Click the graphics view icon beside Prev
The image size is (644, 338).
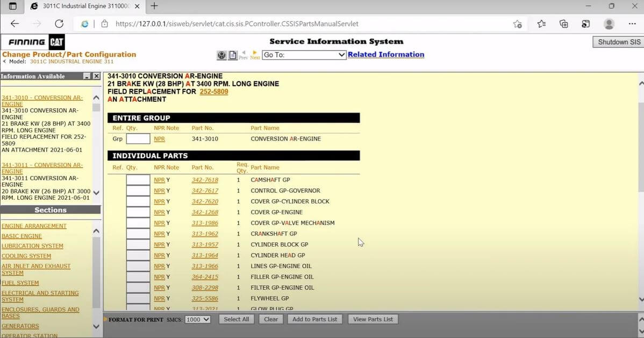tap(221, 55)
